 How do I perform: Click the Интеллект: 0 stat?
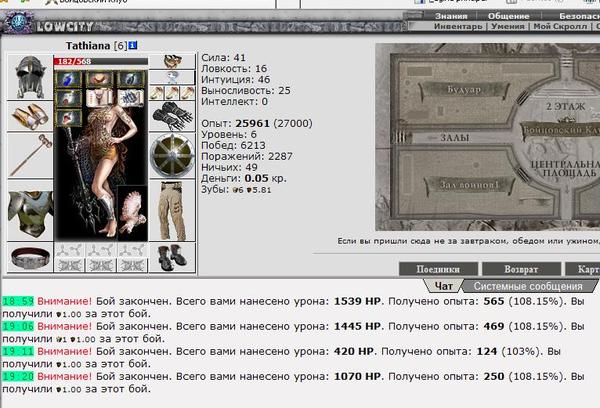[x=235, y=102]
